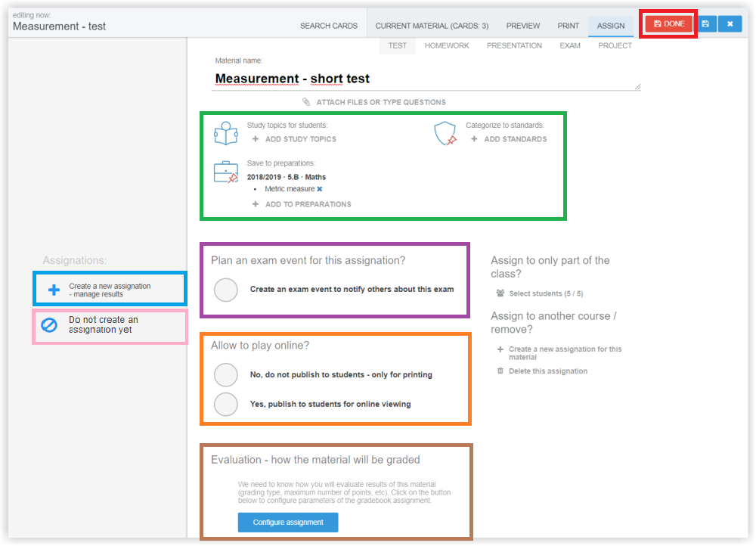Choose the Exam material type tab
The image size is (756, 546).
(x=570, y=46)
